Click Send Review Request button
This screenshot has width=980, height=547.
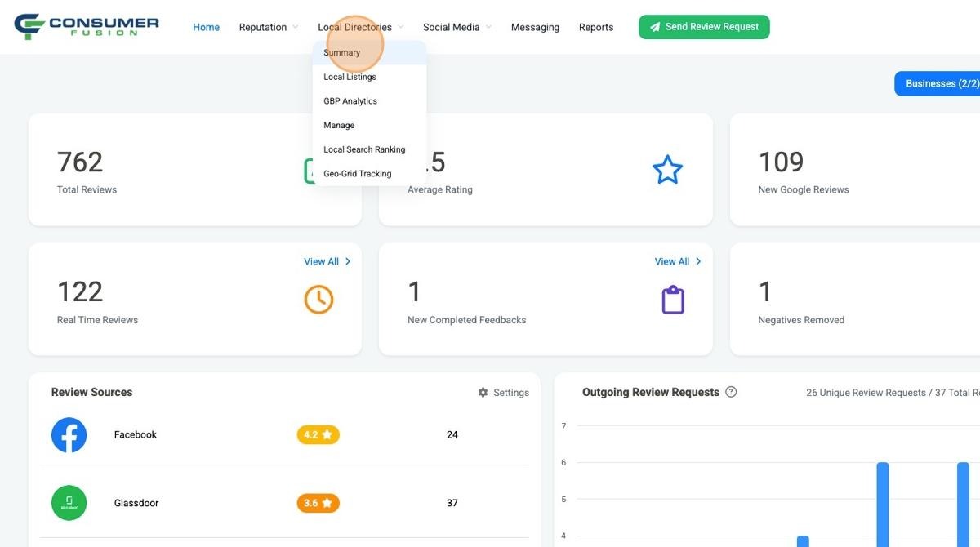pos(704,27)
